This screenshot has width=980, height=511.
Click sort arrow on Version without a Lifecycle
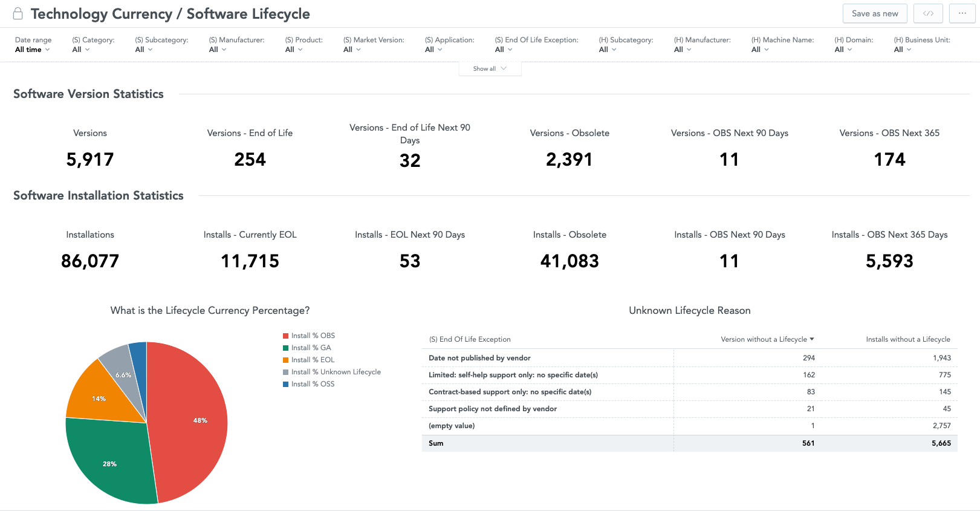point(812,339)
